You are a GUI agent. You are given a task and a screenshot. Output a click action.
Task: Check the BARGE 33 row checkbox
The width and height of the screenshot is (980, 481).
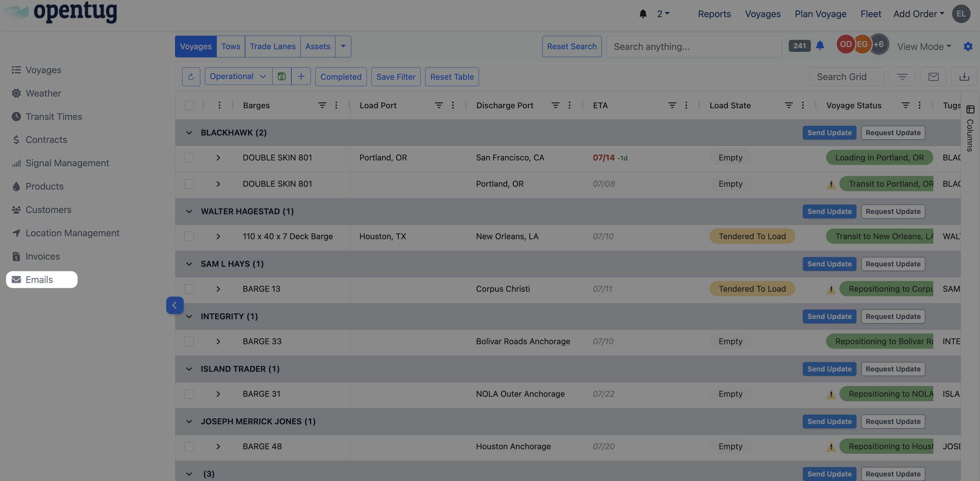point(189,341)
